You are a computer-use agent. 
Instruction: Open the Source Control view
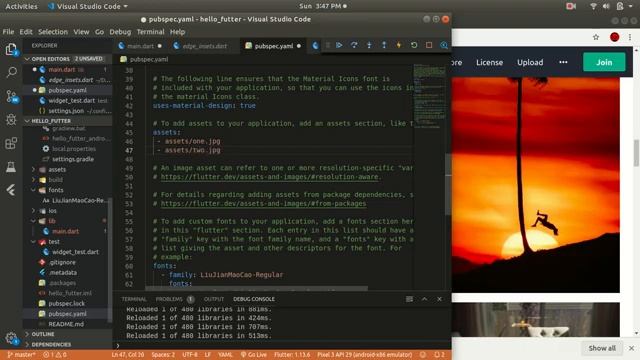click(x=11, y=96)
